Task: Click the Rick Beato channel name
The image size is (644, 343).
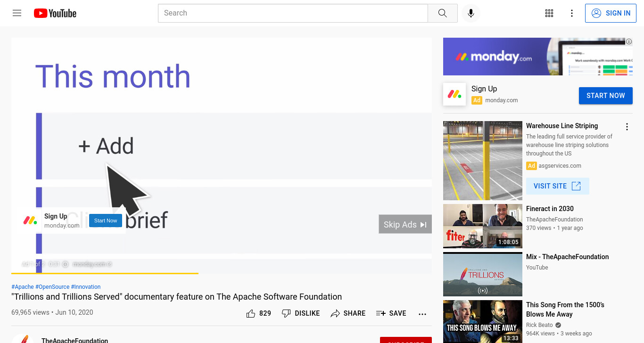Action: click(539, 325)
